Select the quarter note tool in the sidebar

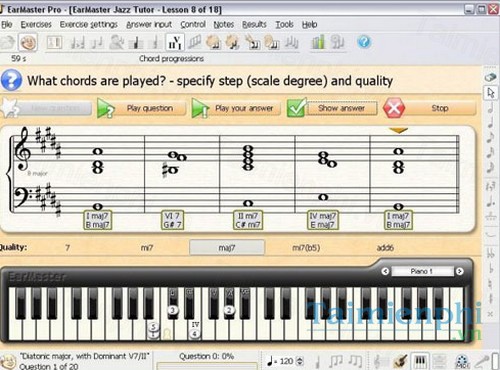click(x=491, y=123)
